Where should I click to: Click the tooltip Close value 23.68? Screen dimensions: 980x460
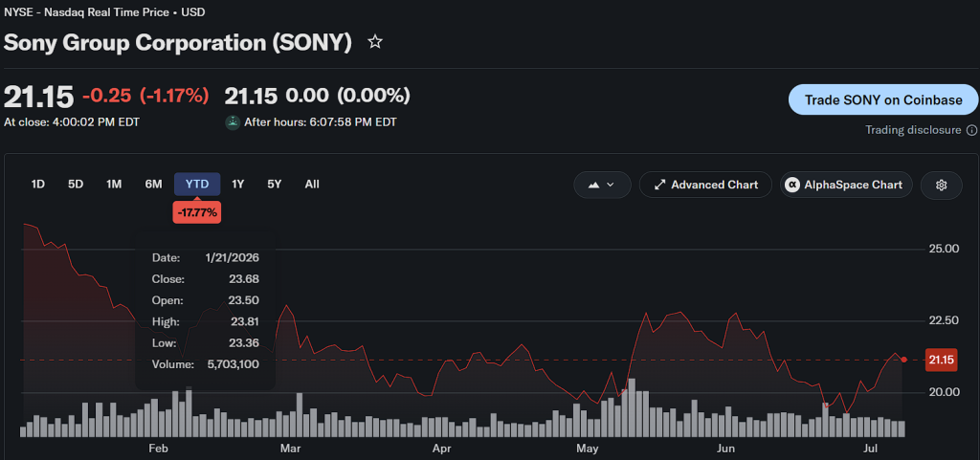pyautogui.click(x=244, y=279)
